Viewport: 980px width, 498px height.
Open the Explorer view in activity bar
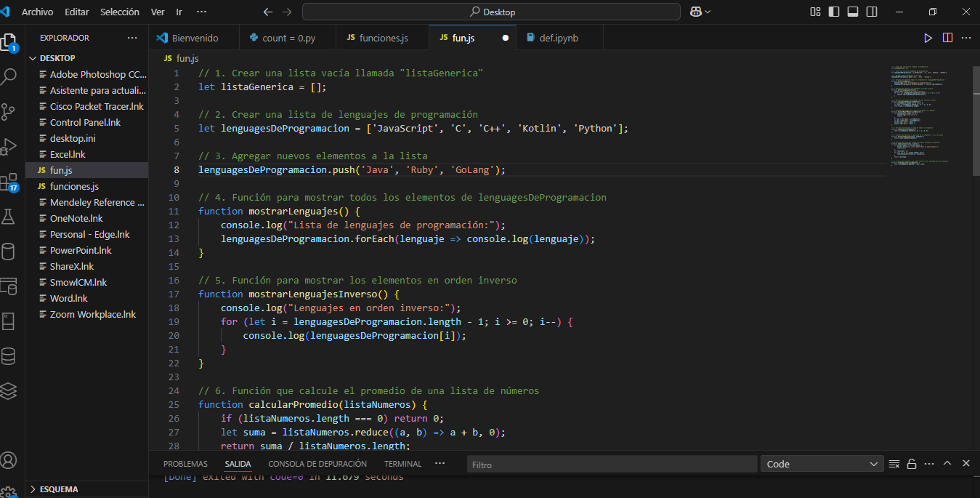[x=9, y=41]
